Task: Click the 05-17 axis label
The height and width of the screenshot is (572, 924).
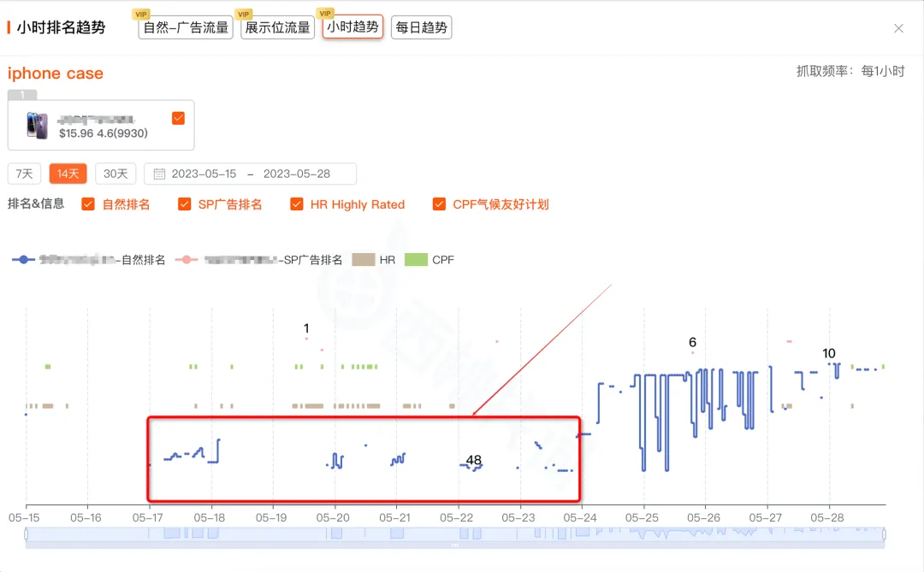Action: (147, 518)
